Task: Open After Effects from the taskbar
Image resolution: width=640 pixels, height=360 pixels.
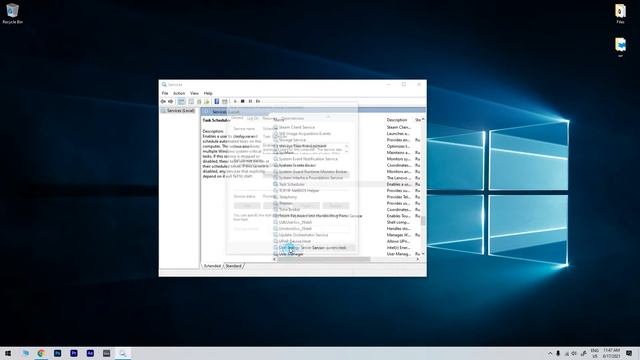Action: pyautogui.click(x=90, y=353)
